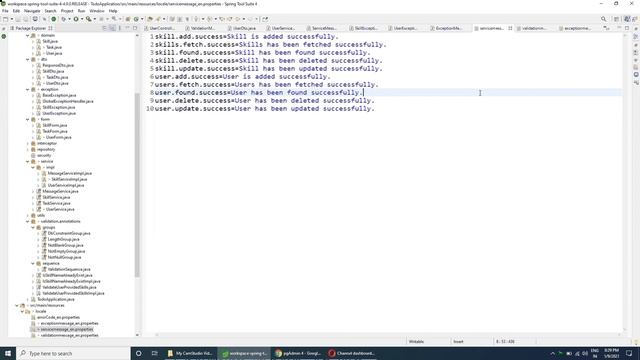Click the Type here to search box
The height and width of the screenshot is (360, 640).
[73, 353]
